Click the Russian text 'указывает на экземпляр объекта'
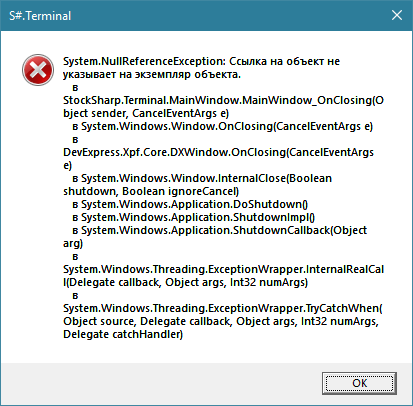This screenshot has width=413, height=406. pyautogui.click(x=152, y=74)
